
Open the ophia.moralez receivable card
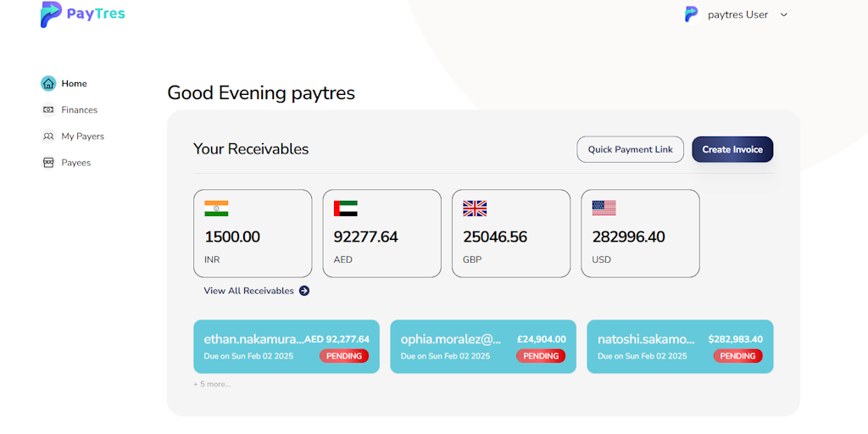(x=483, y=347)
